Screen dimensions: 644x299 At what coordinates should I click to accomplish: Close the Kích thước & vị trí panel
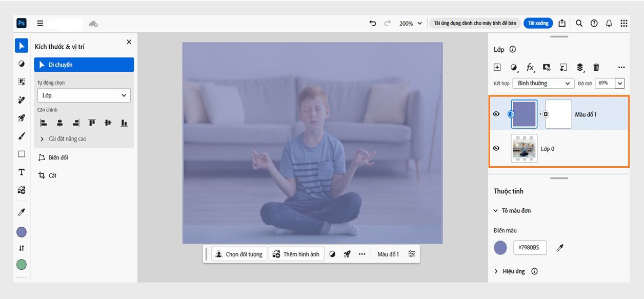tap(129, 42)
